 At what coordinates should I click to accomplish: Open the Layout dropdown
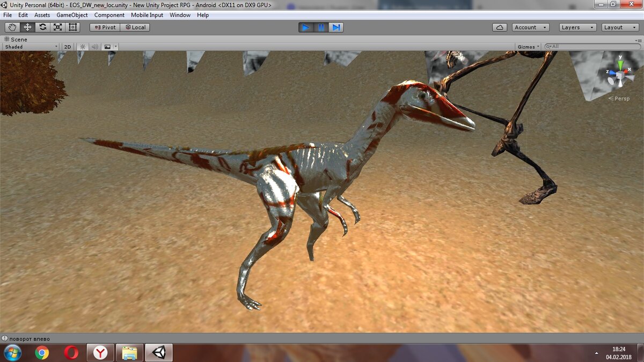pos(620,27)
